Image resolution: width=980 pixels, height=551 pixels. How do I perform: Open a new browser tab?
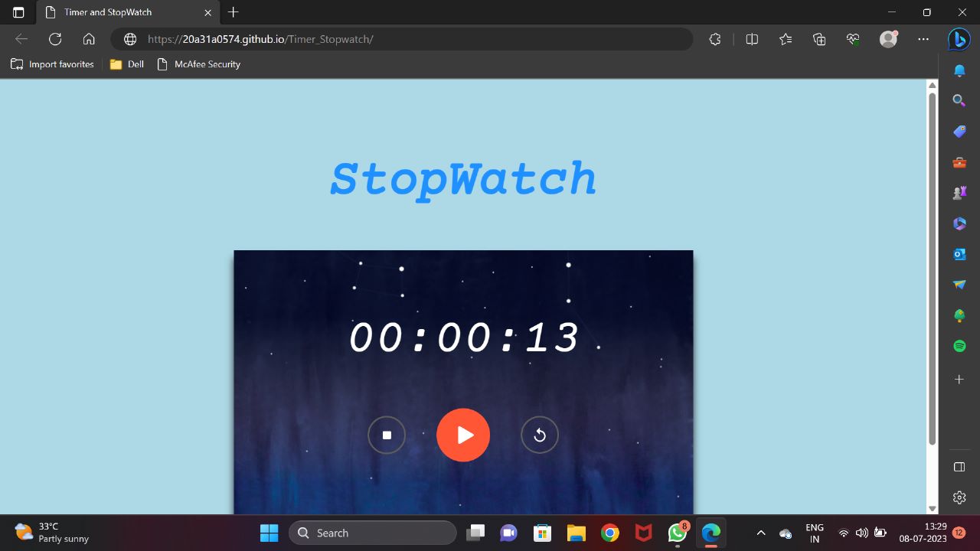234,12
